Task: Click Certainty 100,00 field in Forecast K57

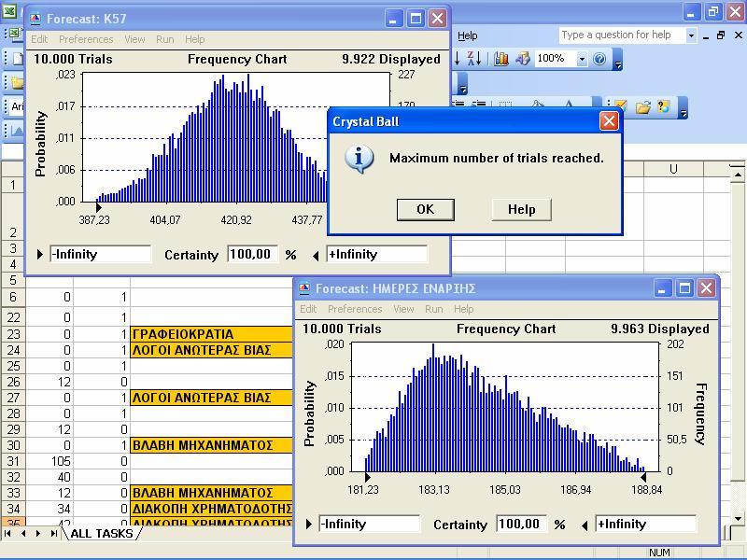Action: click(252, 254)
